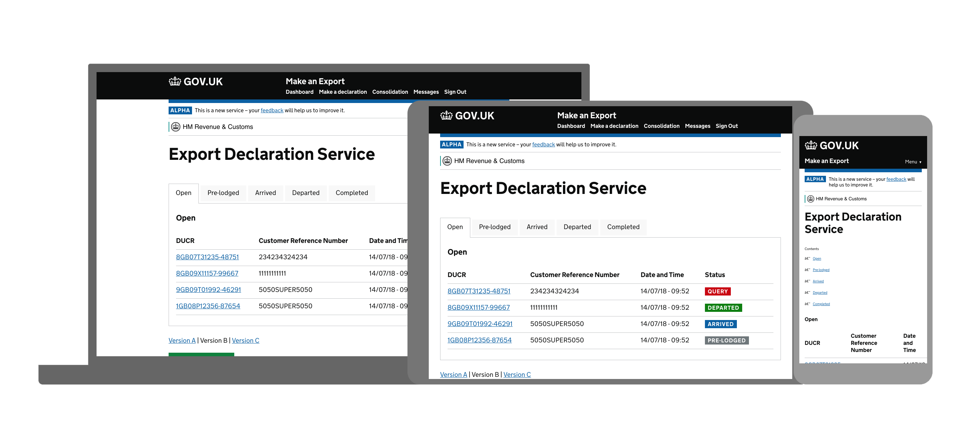The height and width of the screenshot is (439, 980).
Task: Click HMRC crest icon on laptop screen
Action: click(175, 127)
